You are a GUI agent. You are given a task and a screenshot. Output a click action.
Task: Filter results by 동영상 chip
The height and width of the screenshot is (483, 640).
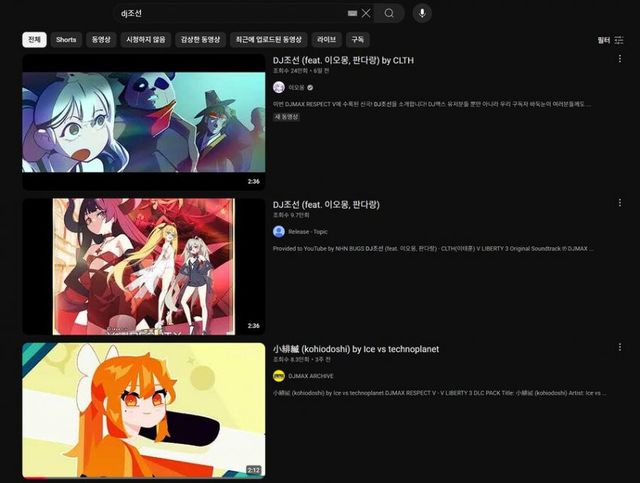click(x=101, y=40)
